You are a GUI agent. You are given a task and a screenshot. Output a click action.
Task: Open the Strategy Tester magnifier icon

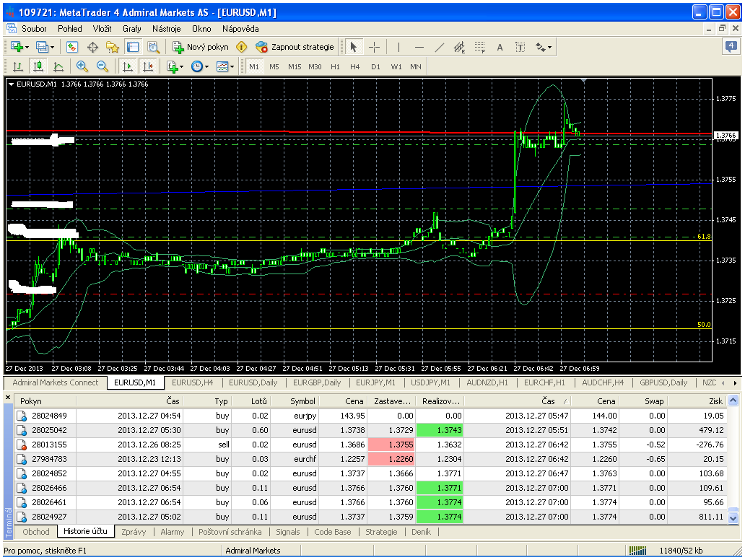(153, 47)
